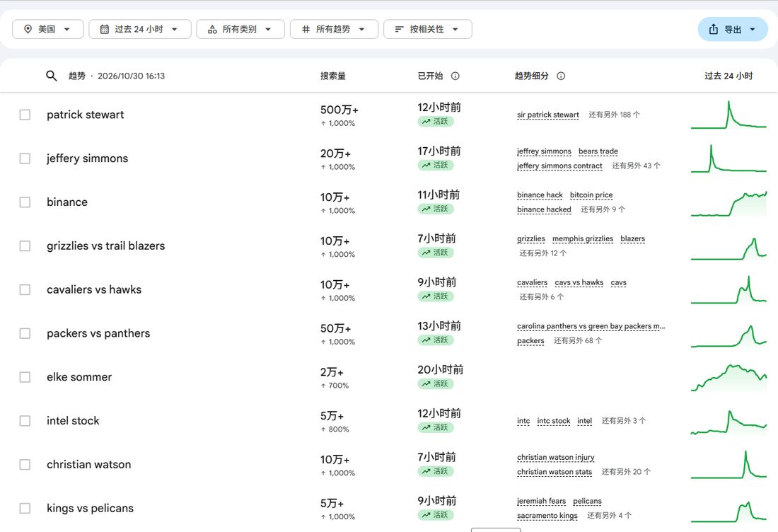Click the search magnifier icon beside 趋势
The height and width of the screenshot is (532, 778).
[51, 76]
